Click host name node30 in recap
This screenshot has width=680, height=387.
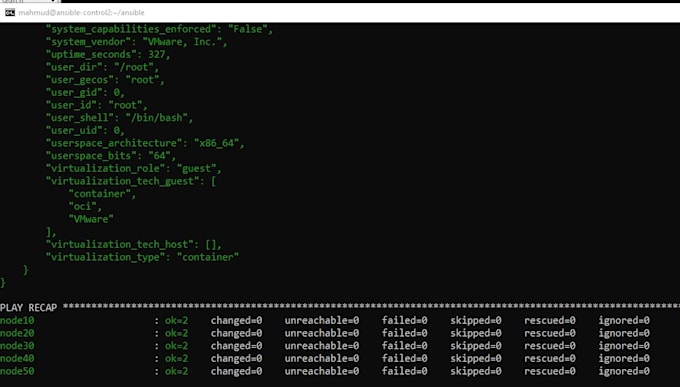pyautogui.click(x=17, y=345)
